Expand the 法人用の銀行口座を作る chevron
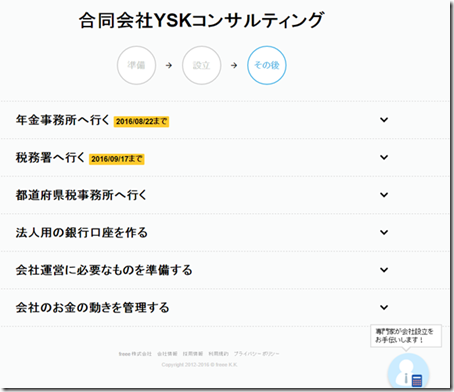Screen dimensions: 454x392 pos(384,232)
